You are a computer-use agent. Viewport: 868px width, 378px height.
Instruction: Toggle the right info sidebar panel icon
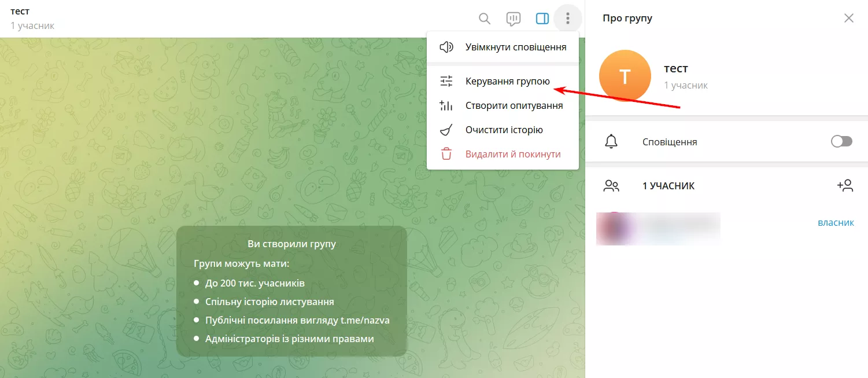pos(542,19)
